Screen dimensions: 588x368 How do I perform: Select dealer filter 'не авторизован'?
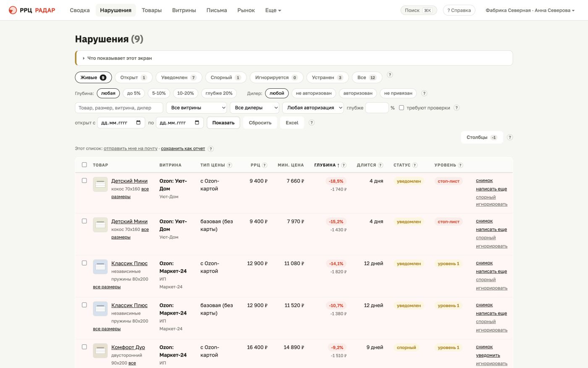pos(314,93)
